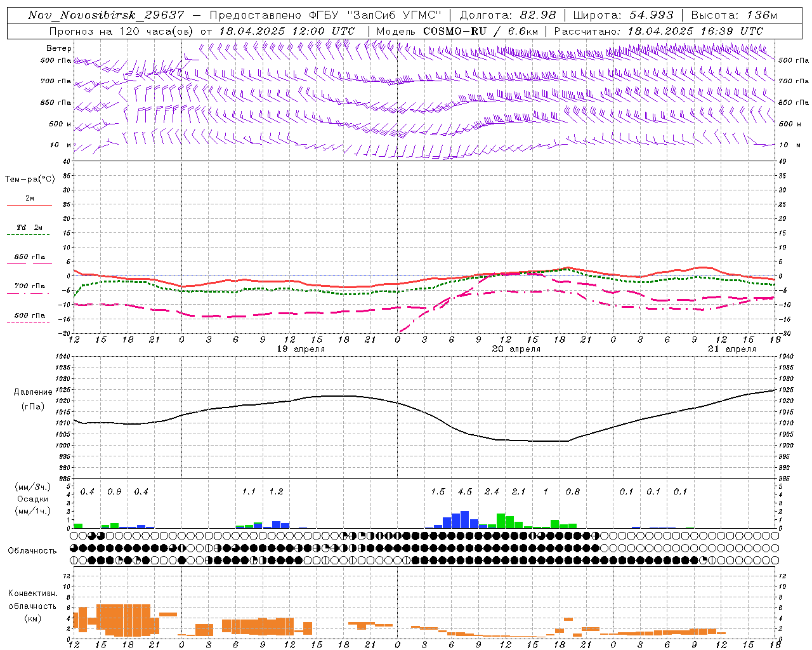Click the 700 гПа temperature legend entry
This screenshot has width=812, height=650.
[30, 286]
